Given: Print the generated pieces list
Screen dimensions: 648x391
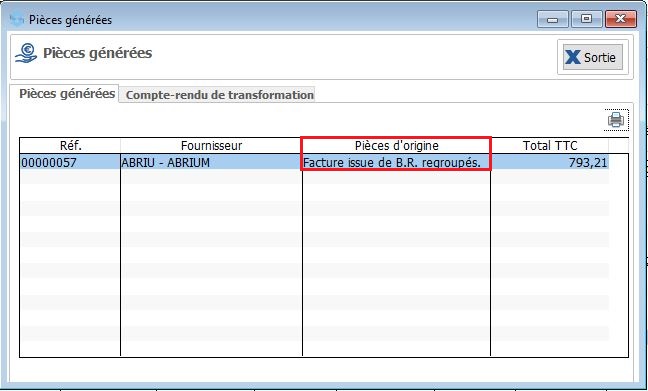Looking at the screenshot, I should pos(616,120).
